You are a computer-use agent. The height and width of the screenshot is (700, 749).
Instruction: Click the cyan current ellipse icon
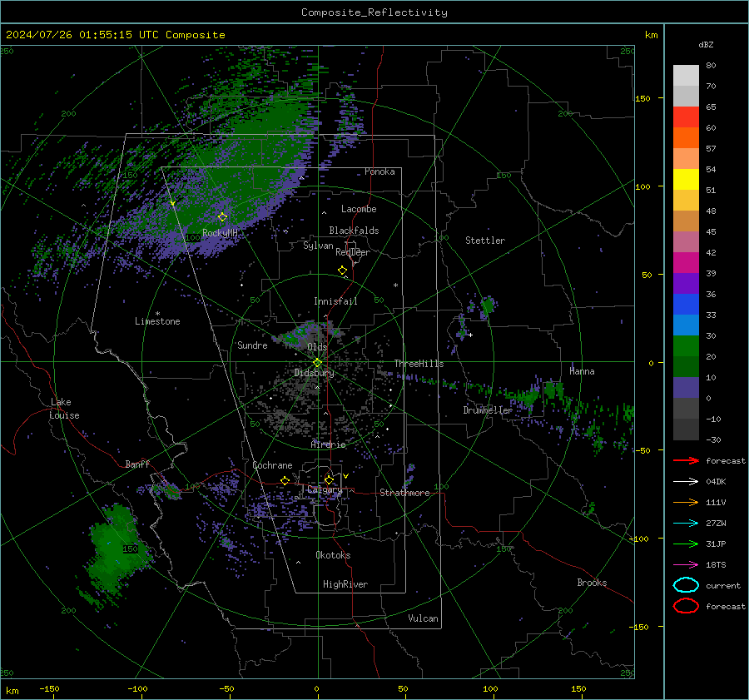686,585
